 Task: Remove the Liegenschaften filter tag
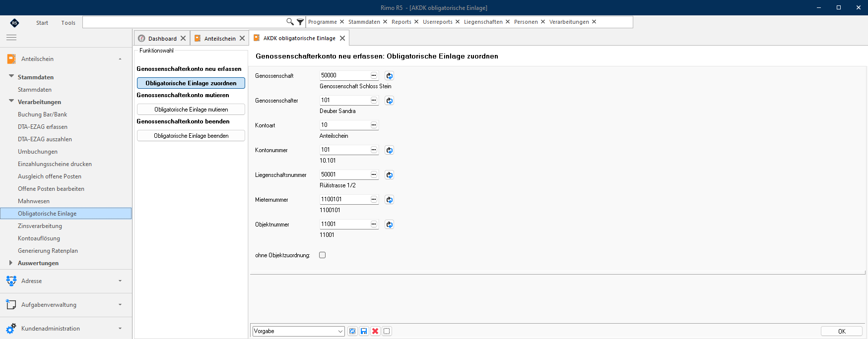(x=508, y=22)
